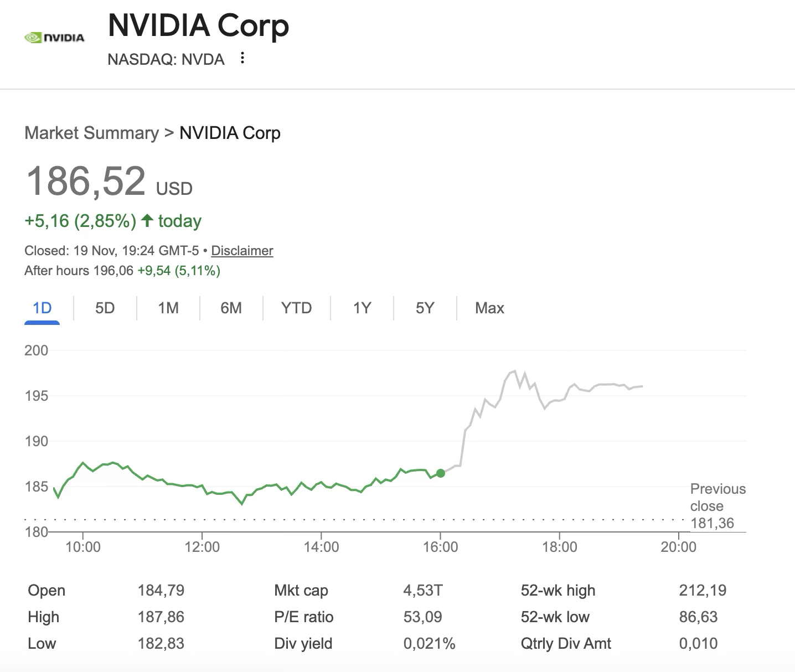795x672 pixels.
Task: Click the 186,52 USD price
Action: pyautogui.click(x=86, y=181)
